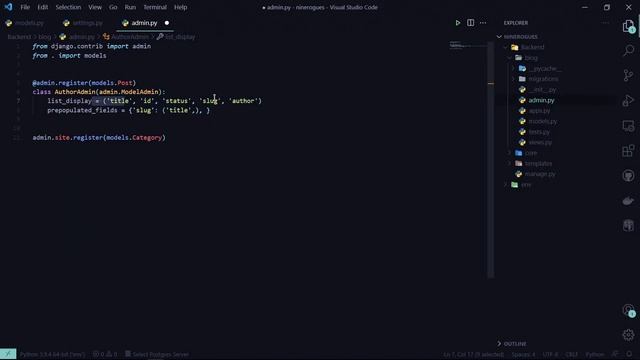
Task: Click the feedback icon in status bar
Action: (x=616, y=354)
